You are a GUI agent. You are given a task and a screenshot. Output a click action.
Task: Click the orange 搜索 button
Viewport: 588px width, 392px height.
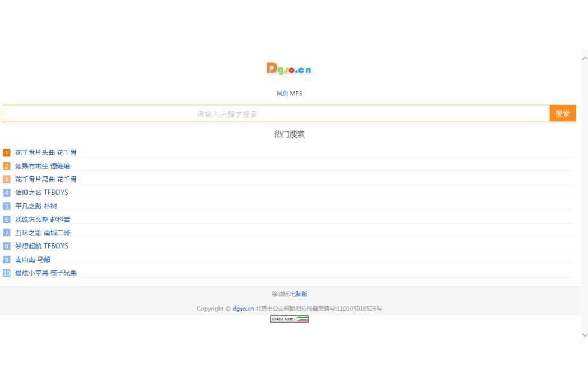tap(562, 114)
